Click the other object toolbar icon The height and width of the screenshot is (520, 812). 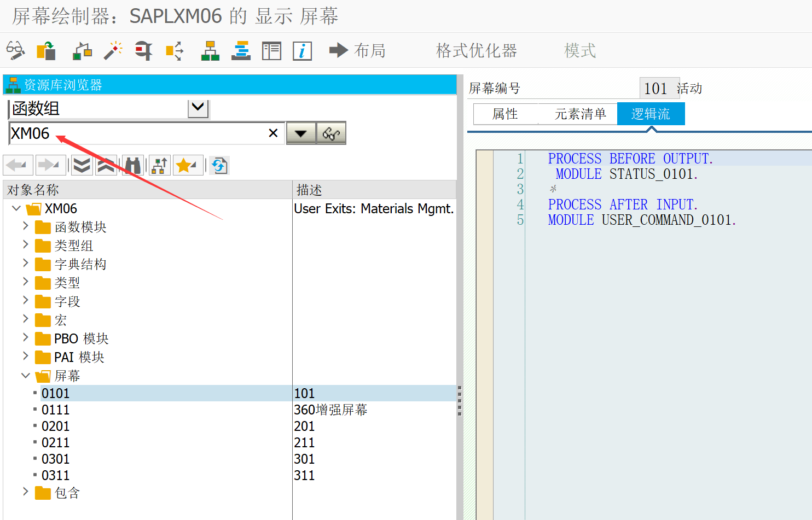[x=47, y=50]
